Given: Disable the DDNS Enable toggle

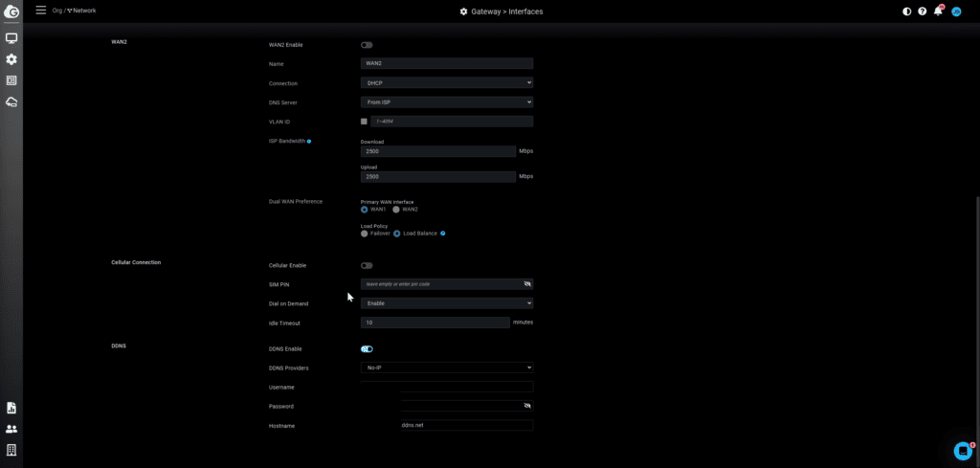Looking at the screenshot, I should pyautogui.click(x=367, y=349).
